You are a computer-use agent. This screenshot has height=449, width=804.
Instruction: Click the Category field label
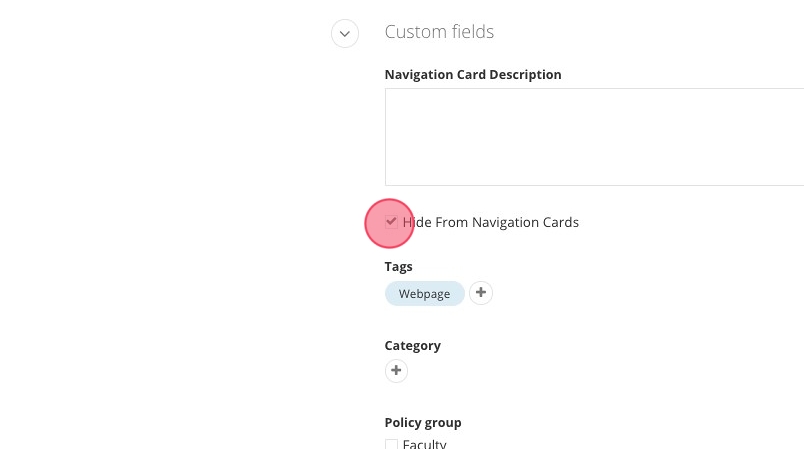pos(412,345)
